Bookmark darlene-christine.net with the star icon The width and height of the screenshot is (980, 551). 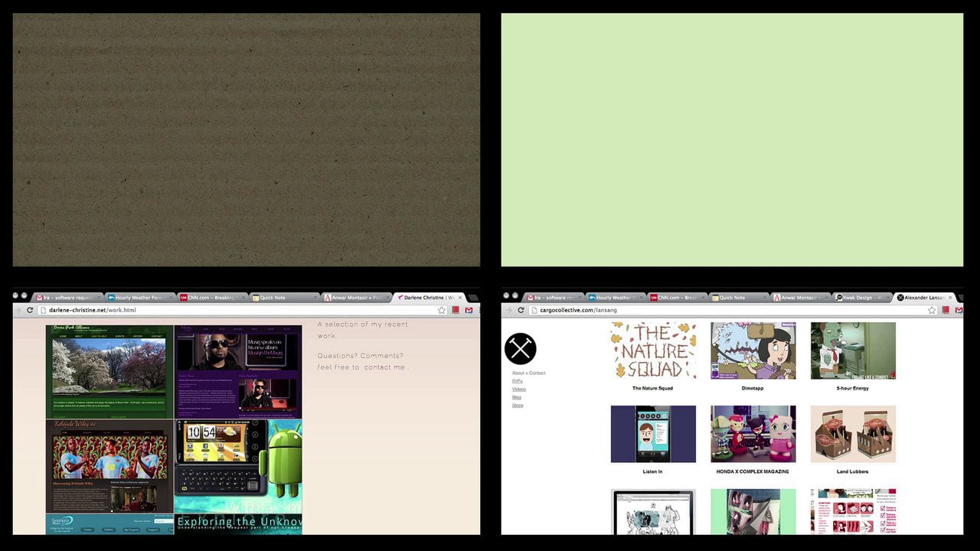coord(442,310)
